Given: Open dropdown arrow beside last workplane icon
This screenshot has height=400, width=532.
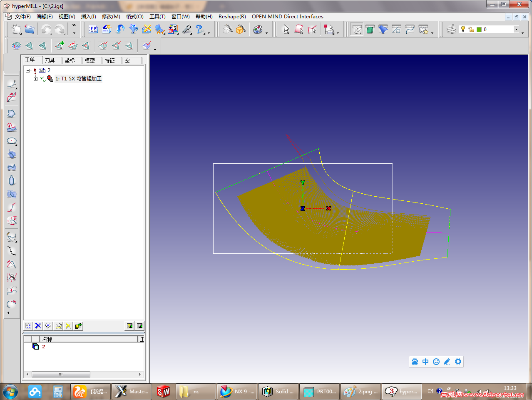Looking at the screenshot, I should (155, 49).
